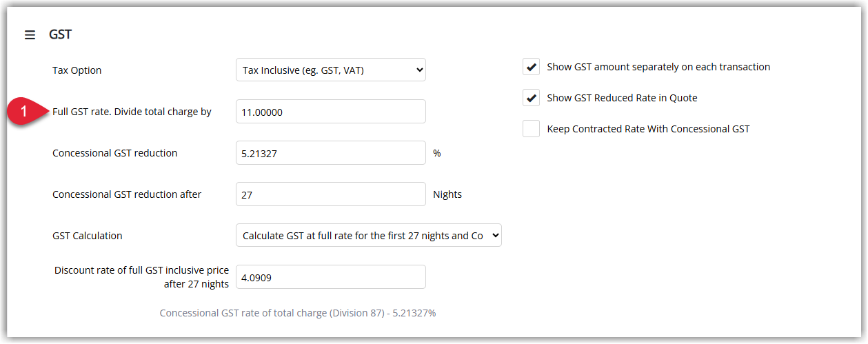Click the Full GST rate field 11.00000
Screen dimensions: 868x344
[331, 111]
